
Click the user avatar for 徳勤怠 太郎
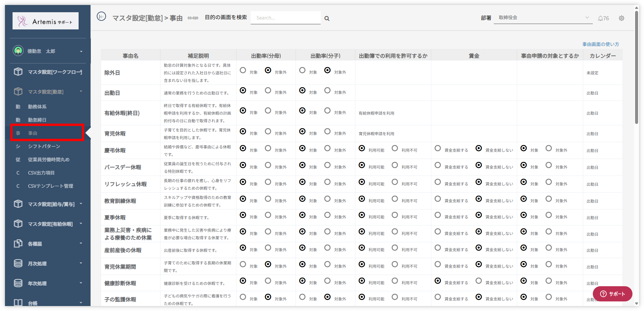tap(18, 51)
